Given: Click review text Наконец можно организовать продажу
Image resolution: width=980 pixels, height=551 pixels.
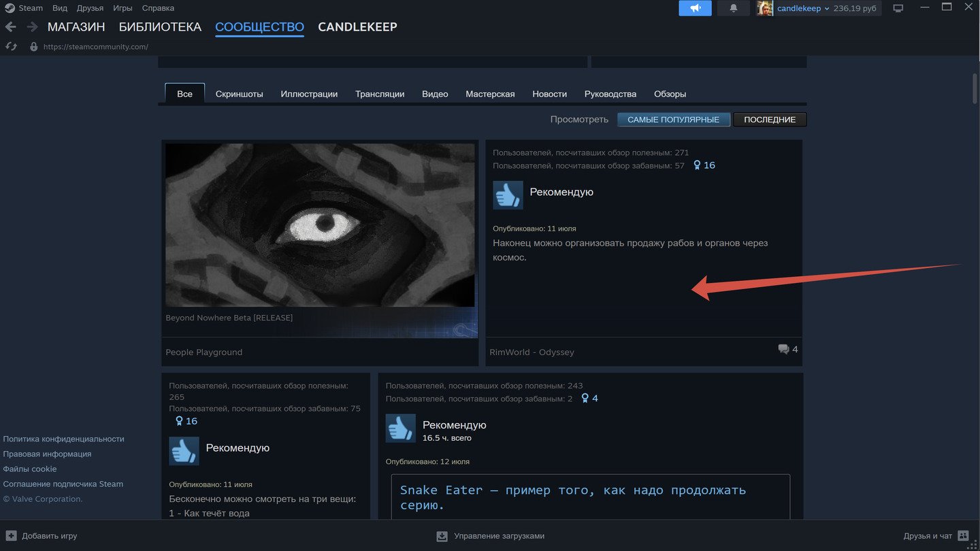Looking at the screenshot, I should [x=630, y=250].
